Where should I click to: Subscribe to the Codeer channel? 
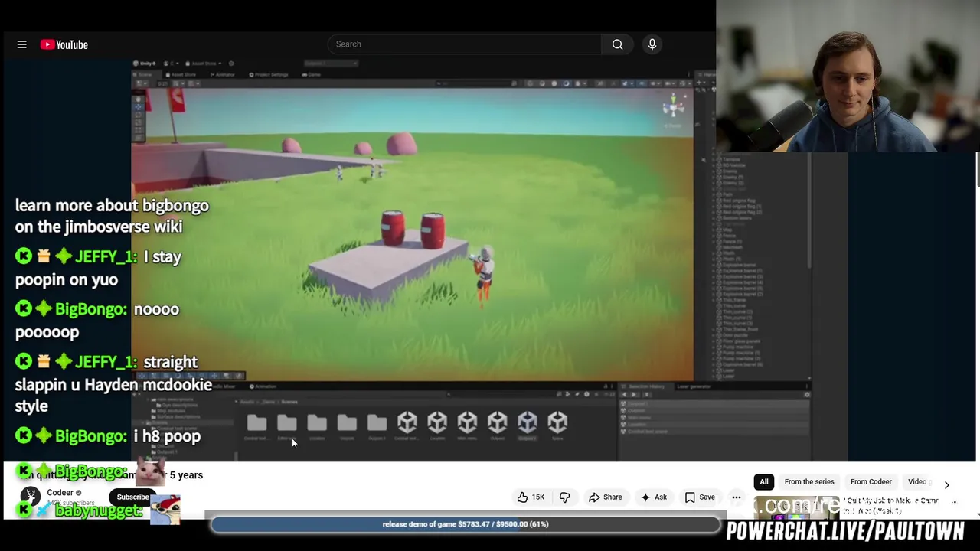coord(132,497)
